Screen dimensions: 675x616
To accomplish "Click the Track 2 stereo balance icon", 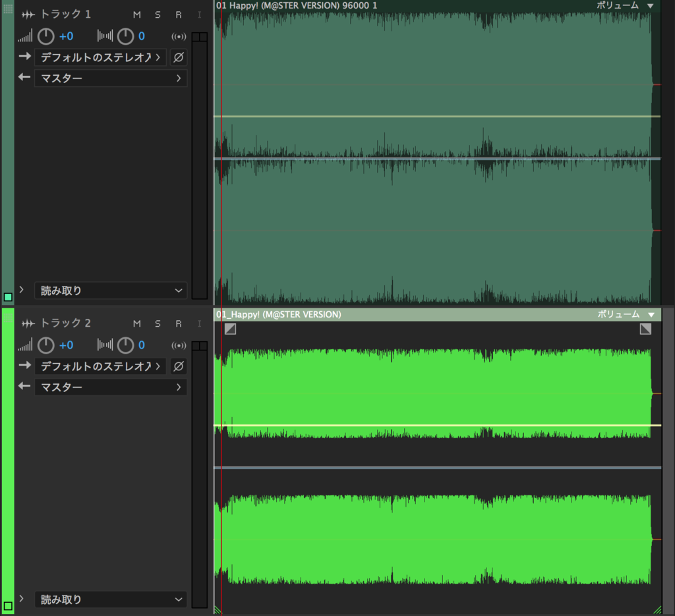I will [105, 345].
